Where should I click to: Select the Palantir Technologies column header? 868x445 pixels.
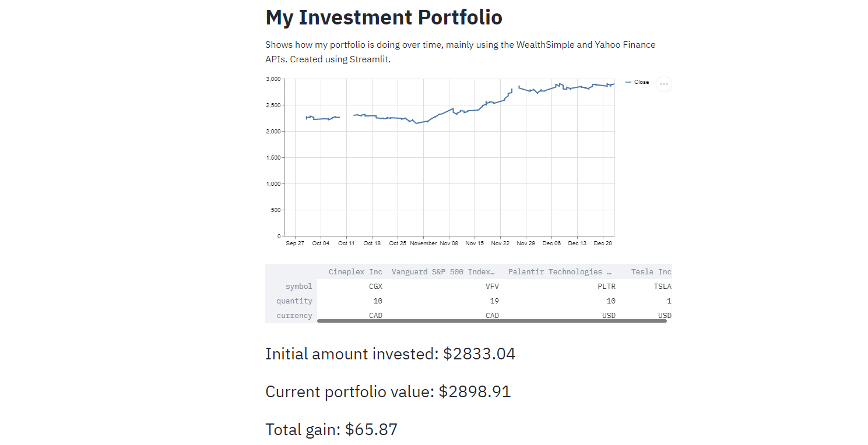(559, 271)
